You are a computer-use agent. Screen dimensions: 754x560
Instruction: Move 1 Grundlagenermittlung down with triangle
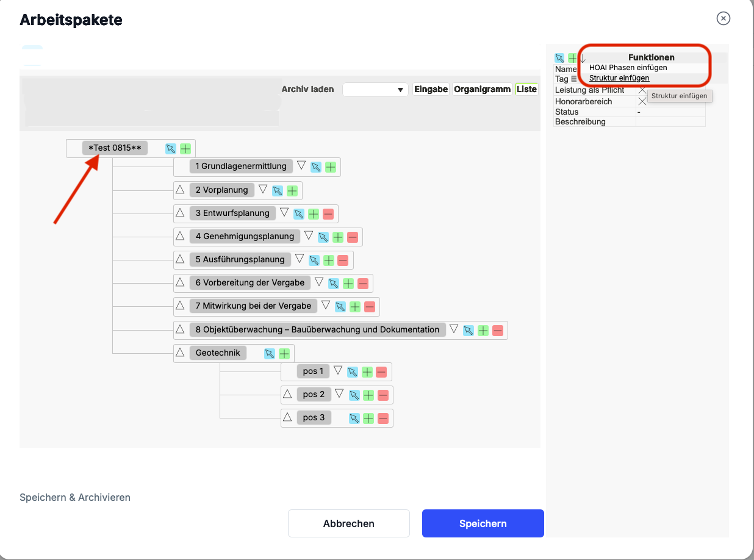301,165
